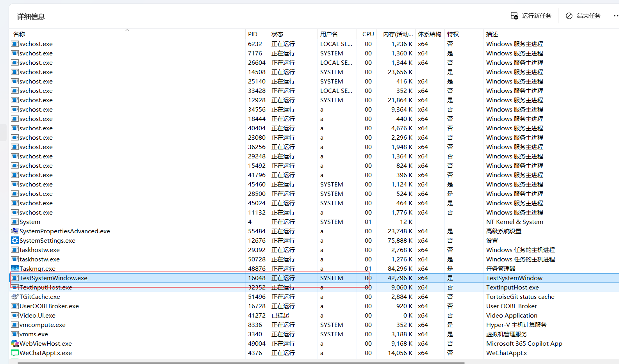Viewport: 619px width, 364px height.
Task: Select the vmcompute.exe Hyper-V process
Action: click(43, 325)
